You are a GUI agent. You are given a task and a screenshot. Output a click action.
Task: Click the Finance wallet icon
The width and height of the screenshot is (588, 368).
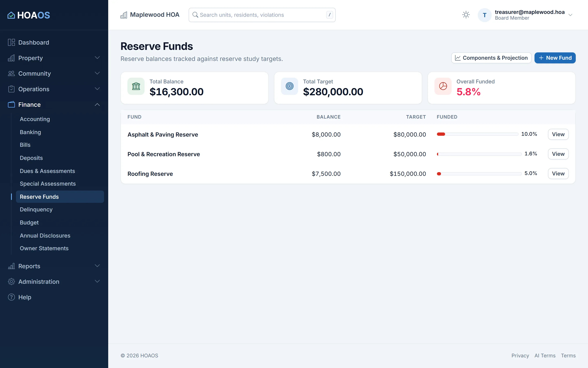11,105
